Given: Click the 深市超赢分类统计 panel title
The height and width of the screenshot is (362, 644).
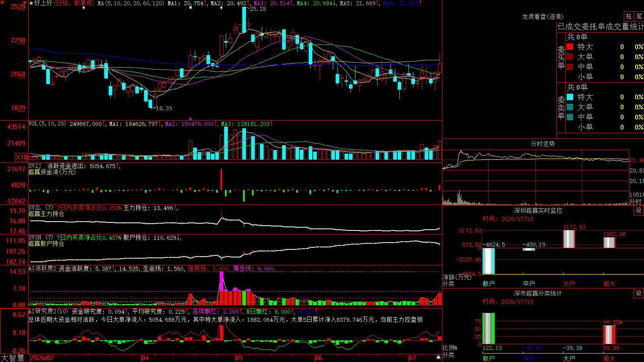Looking at the screenshot, I should (538, 293).
